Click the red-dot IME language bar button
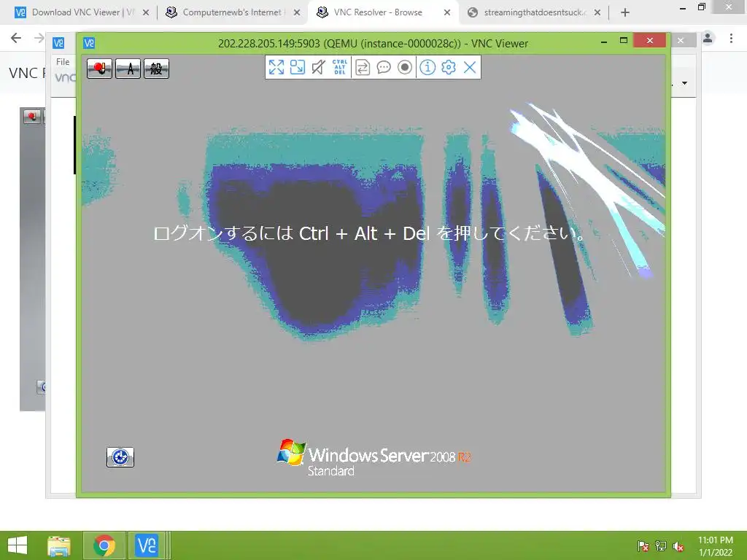The height and width of the screenshot is (560, 747). (99, 69)
